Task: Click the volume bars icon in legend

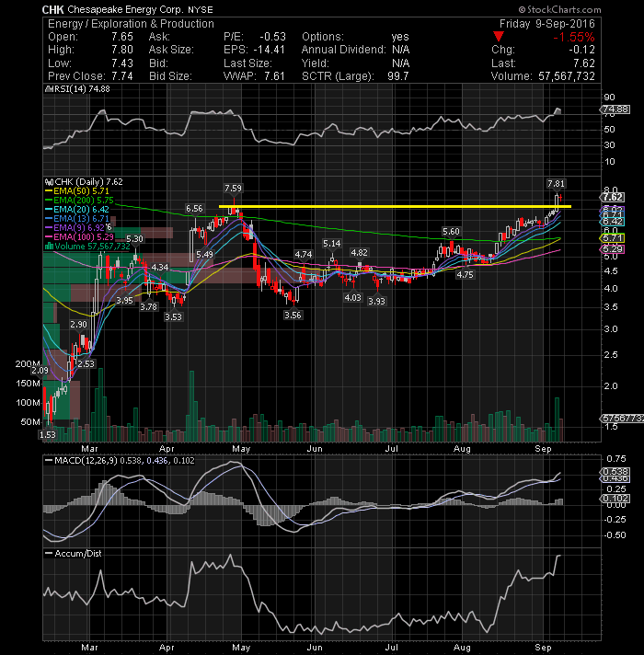Action: tap(49, 246)
